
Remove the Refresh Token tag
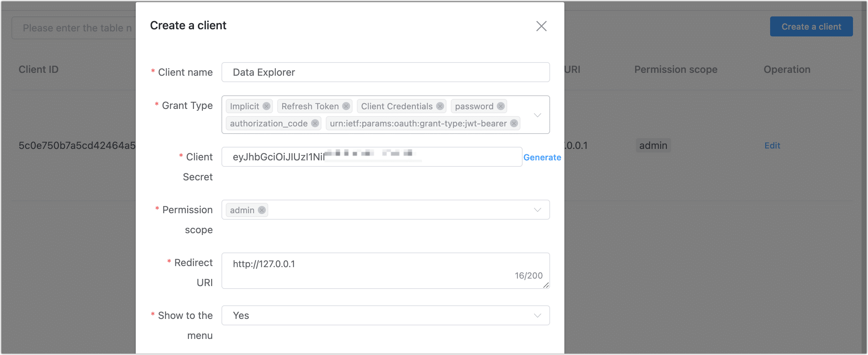point(346,106)
